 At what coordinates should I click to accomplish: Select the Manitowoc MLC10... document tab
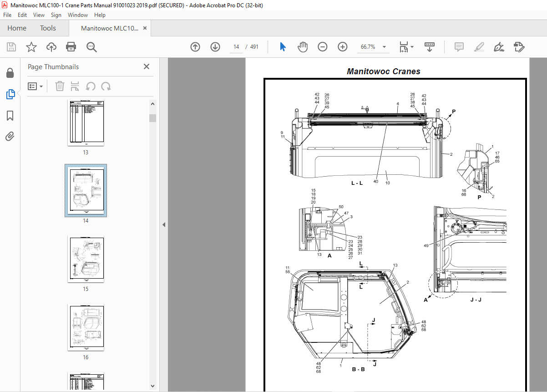(x=110, y=28)
